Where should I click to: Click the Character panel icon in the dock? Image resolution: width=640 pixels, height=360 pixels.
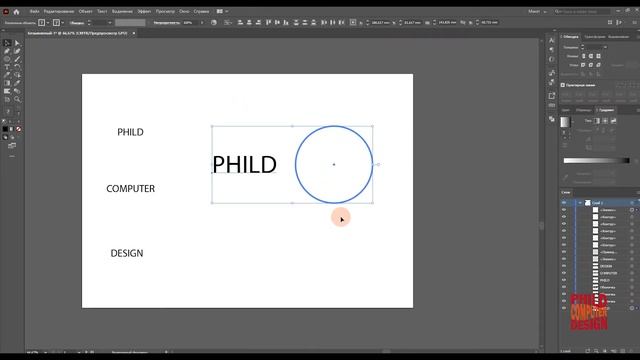click(x=552, y=40)
